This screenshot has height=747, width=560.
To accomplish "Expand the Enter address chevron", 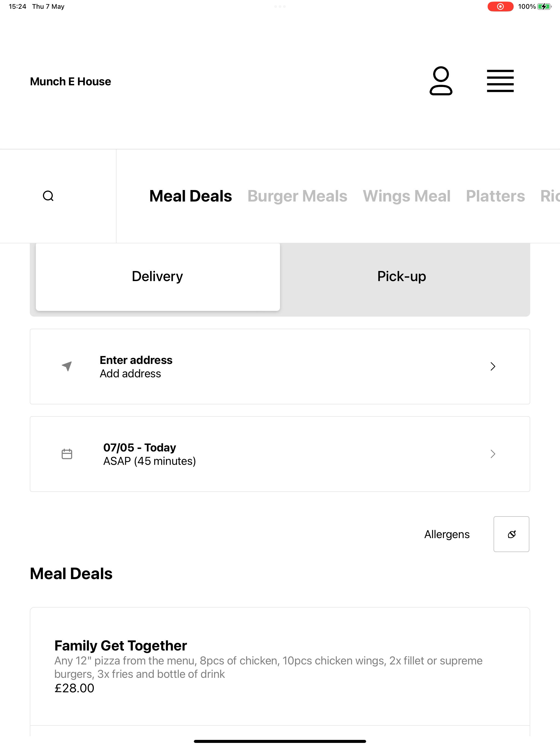I will tap(493, 366).
